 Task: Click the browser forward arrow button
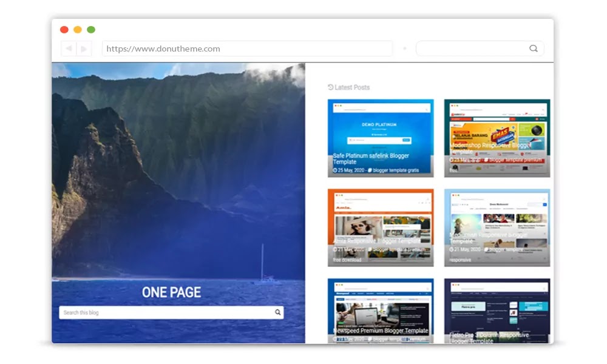coord(84,49)
